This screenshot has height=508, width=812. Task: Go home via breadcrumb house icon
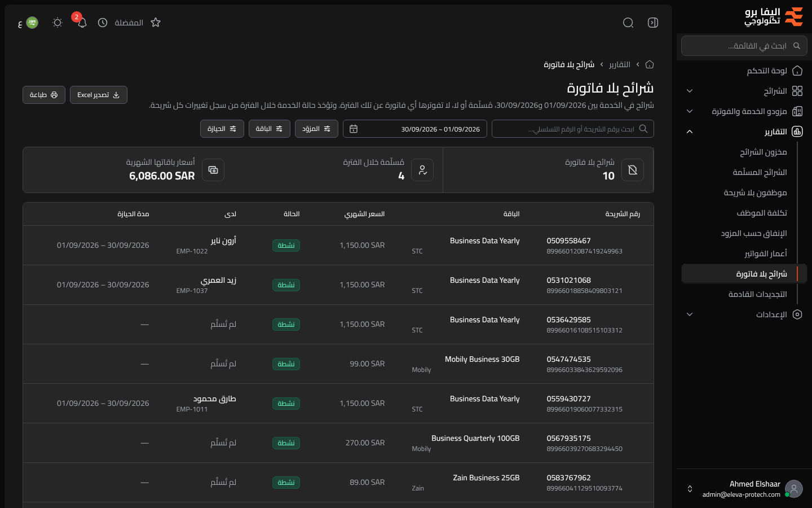click(x=650, y=64)
